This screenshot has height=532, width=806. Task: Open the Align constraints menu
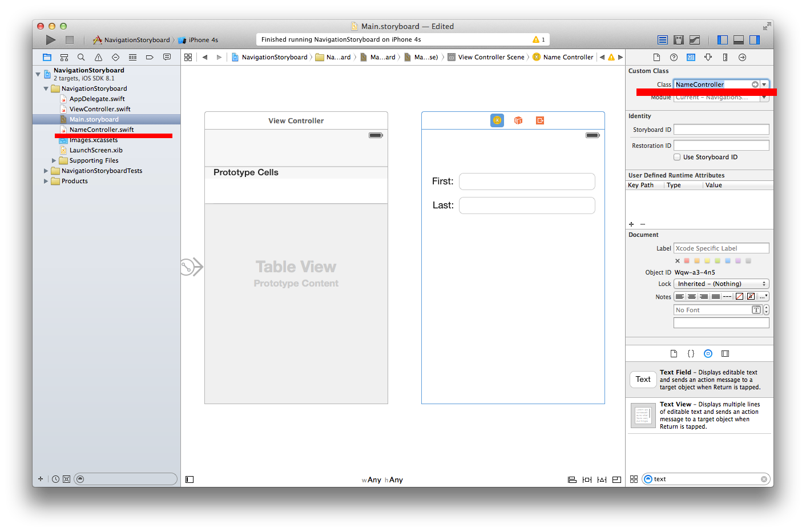coord(572,480)
